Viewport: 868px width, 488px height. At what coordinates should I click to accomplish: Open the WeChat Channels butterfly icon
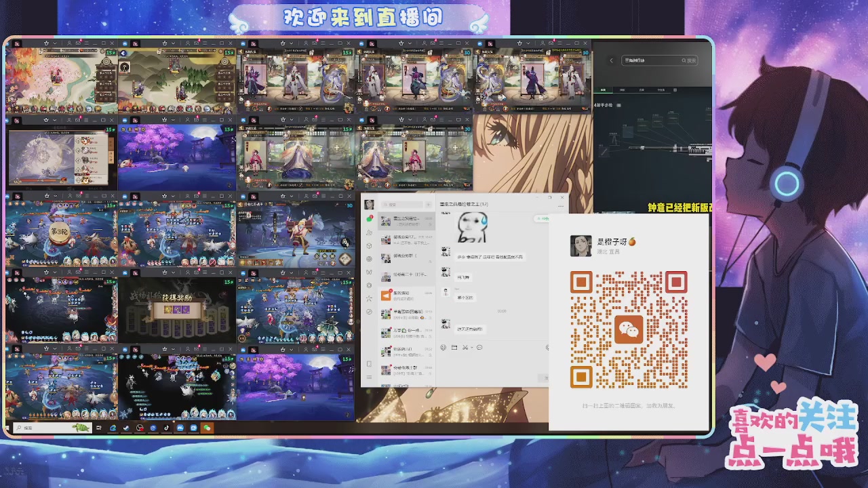370,272
